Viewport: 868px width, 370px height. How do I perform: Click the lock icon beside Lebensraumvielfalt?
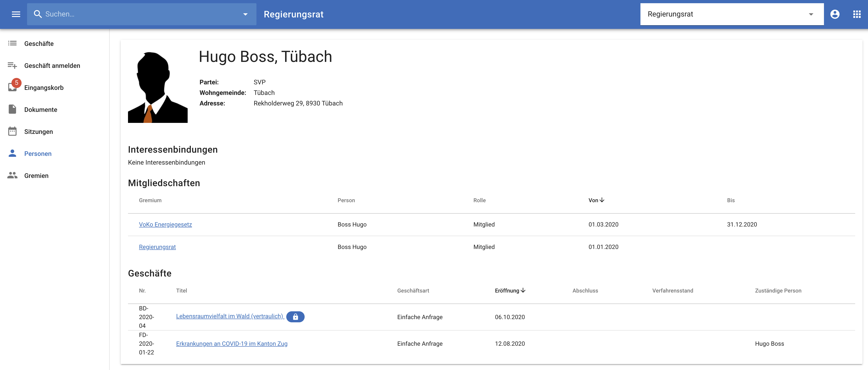(x=295, y=316)
